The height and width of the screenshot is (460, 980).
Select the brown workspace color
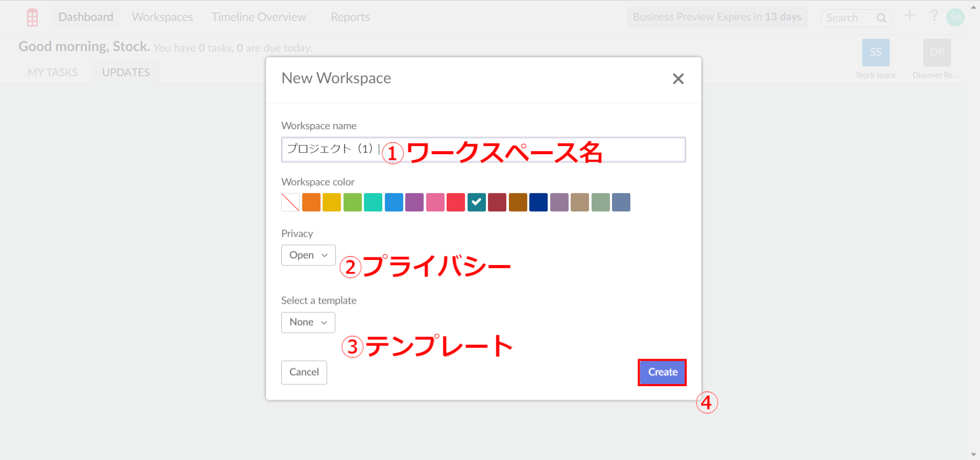(x=518, y=202)
